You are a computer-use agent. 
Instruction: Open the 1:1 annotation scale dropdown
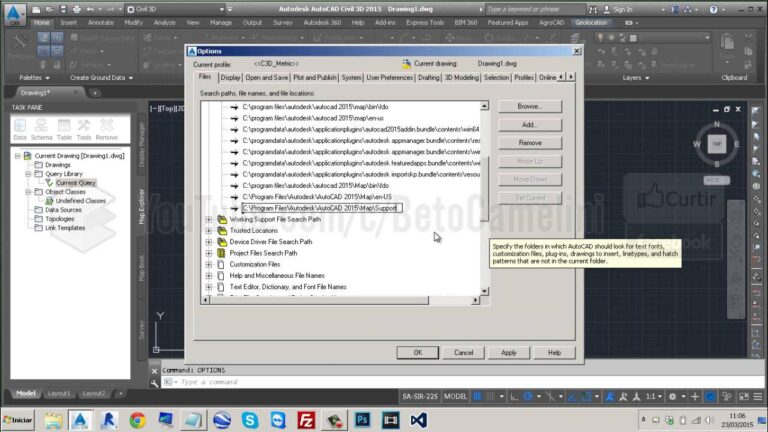pos(653,397)
